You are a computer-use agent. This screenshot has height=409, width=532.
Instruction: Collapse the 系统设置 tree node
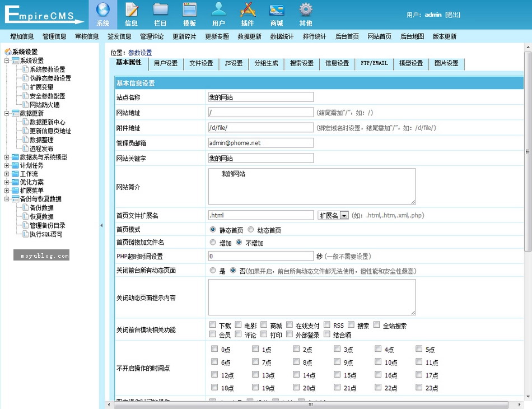point(7,61)
